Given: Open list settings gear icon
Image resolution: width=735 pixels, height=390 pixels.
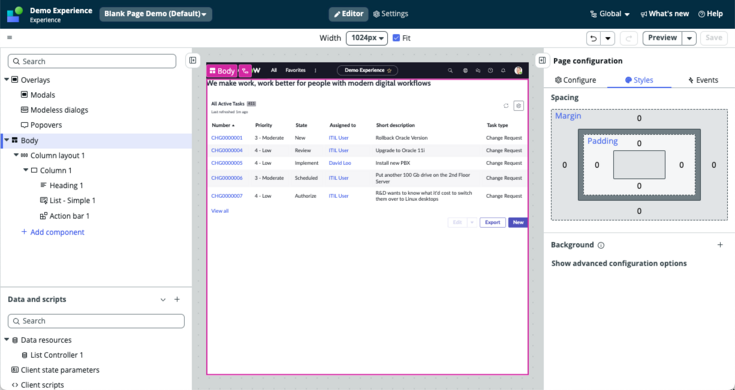Looking at the screenshot, I should pos(518,106).
